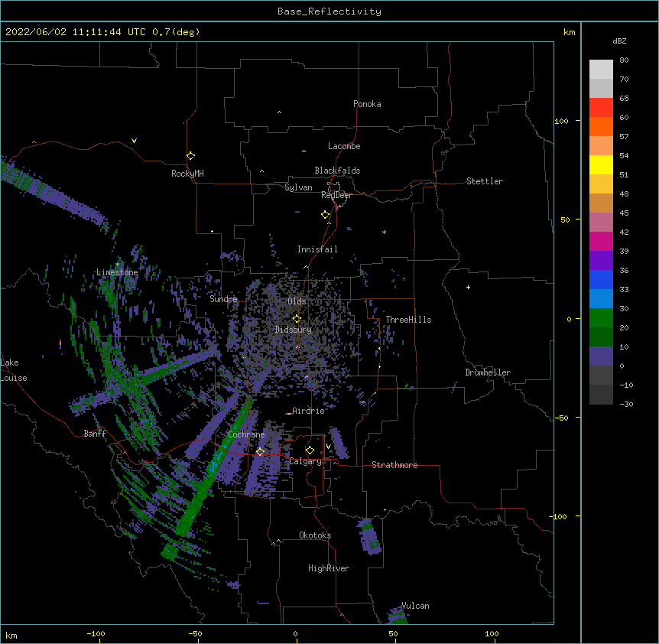659x644 pixels.
Task: Click the Okotoks label
Action: click(x=315, y=535)
